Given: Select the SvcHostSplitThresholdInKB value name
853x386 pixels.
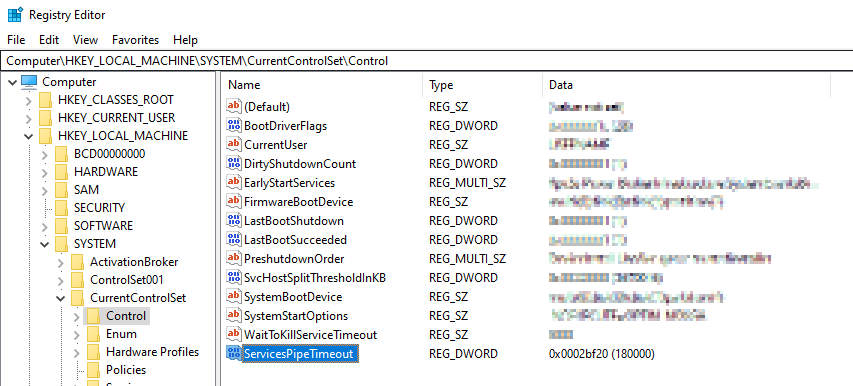Looking at the screenshot, I should 315,278.
